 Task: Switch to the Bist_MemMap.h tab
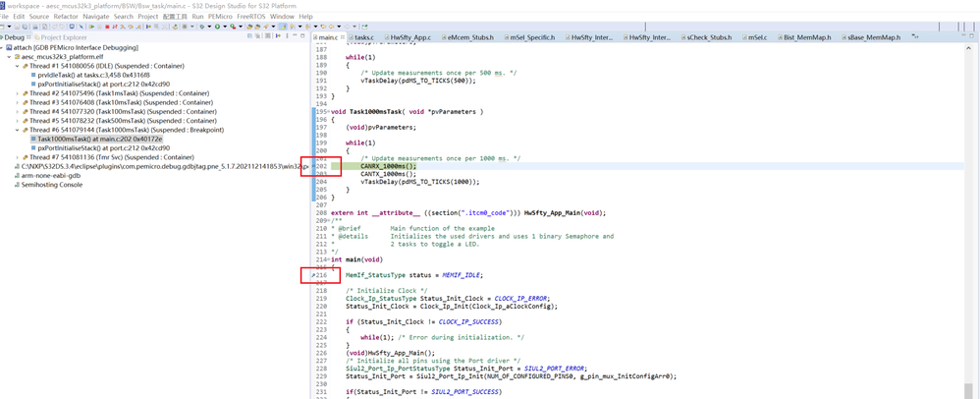pos(804,37)
